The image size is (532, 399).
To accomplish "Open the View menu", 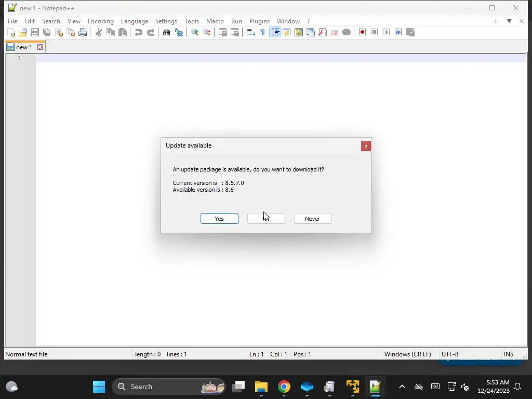I will click(x=74, y=21).
